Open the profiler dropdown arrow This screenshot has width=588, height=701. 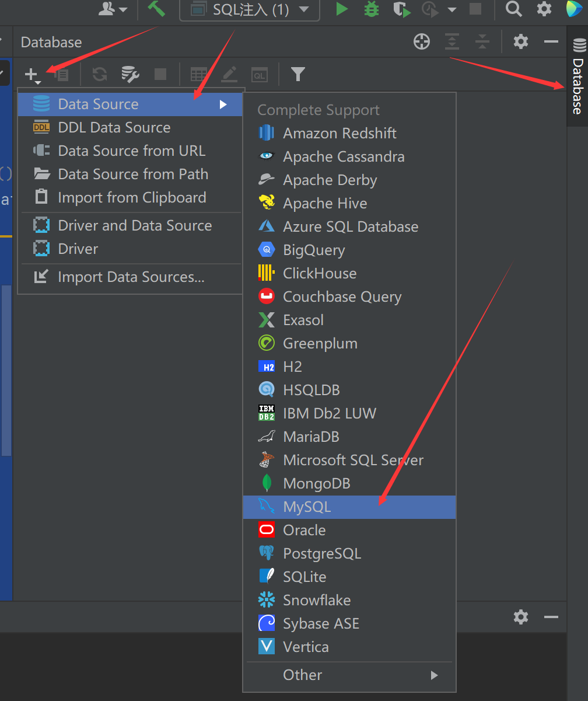tap(452, 9)
